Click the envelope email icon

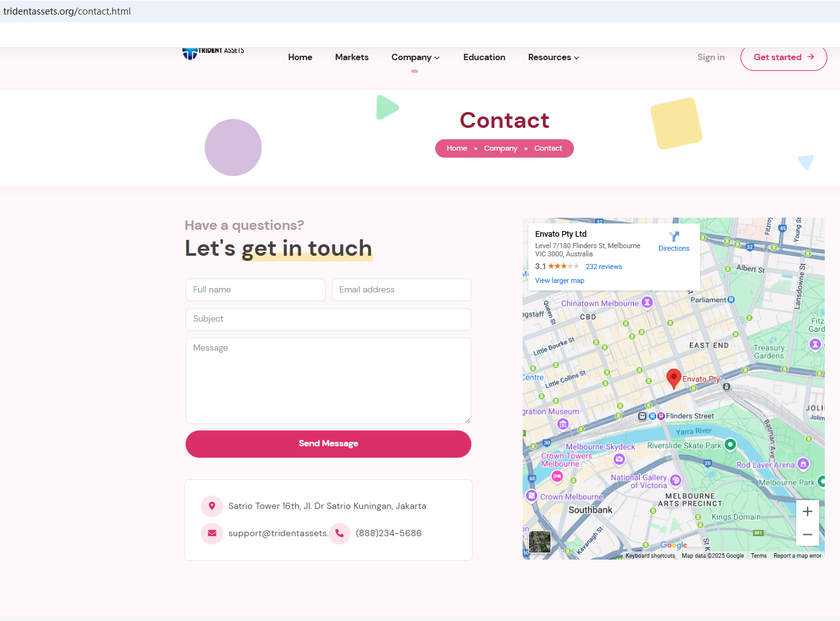pos(212,534)
